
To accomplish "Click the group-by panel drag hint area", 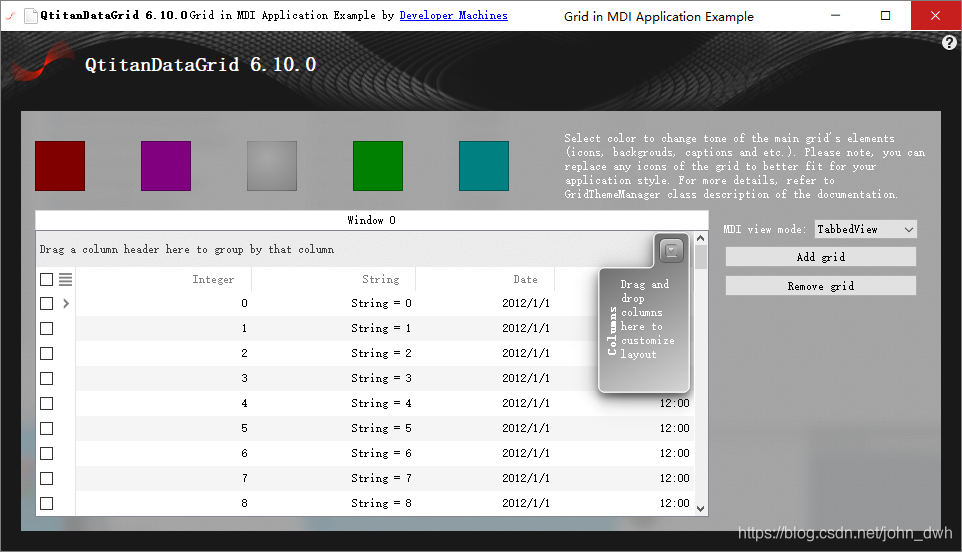I will click(x=344, y=250).
